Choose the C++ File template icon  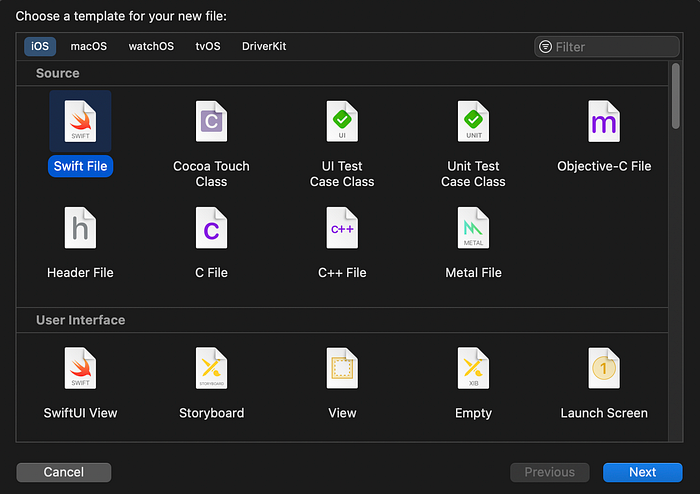click(x=342, y=228)
